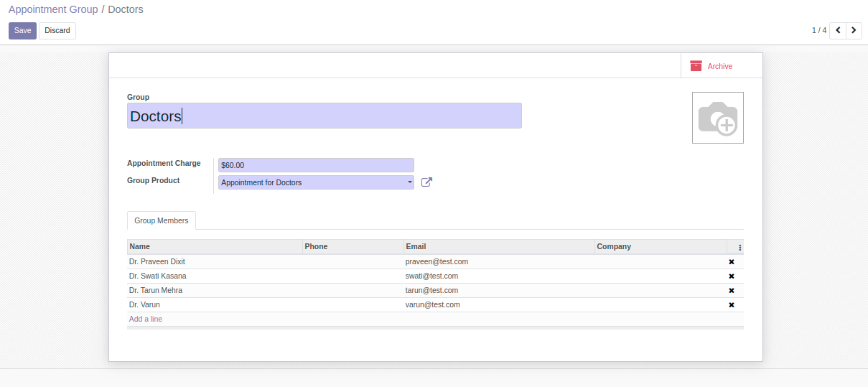868x387 pixels.
Task: Remove Dr. Tarun Mehra using X icon
Action: pyautogui.click(x=731, y=291)
